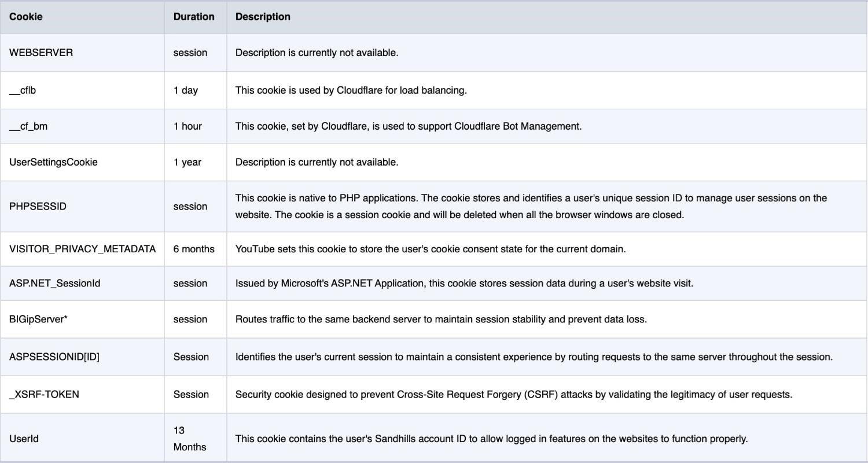Click the YouTube cookie consent description text
The image size is (868, 463).
(x=431, y=249)
